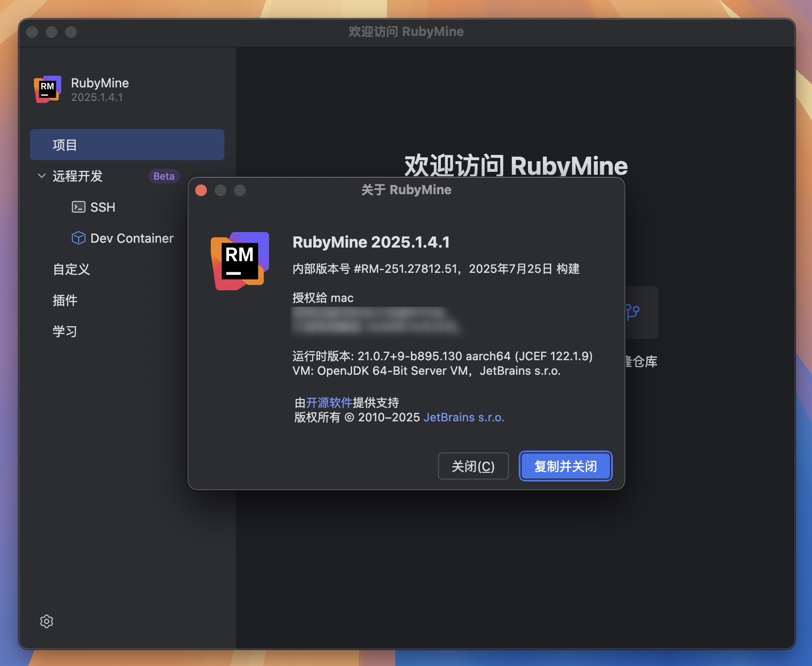The height and width of the screenshot is (666, 812).
Task: Click the 复制并关闭 button
Action: tap(565, 466)
